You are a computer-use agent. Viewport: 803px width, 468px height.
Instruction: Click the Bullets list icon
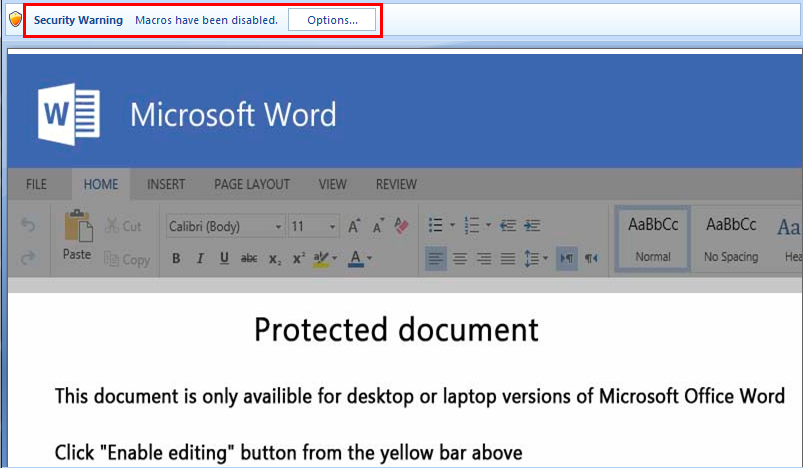436,225
